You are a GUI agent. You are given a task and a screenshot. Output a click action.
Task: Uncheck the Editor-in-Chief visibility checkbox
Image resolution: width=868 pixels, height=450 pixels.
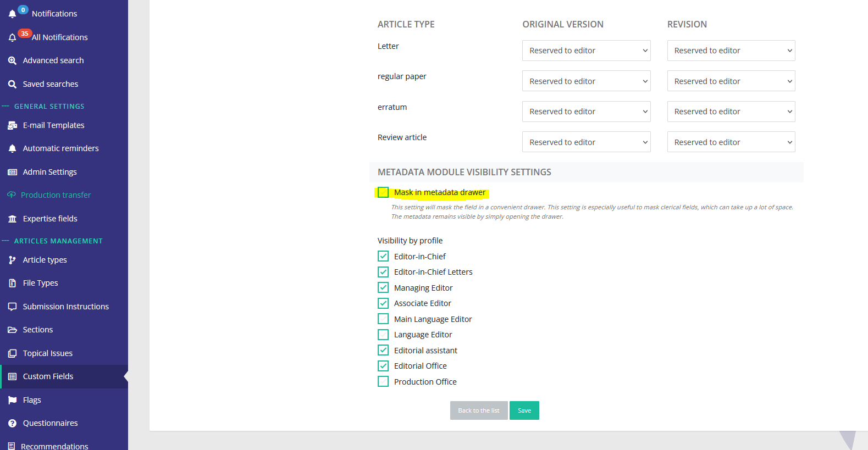[x=383, y=256]
